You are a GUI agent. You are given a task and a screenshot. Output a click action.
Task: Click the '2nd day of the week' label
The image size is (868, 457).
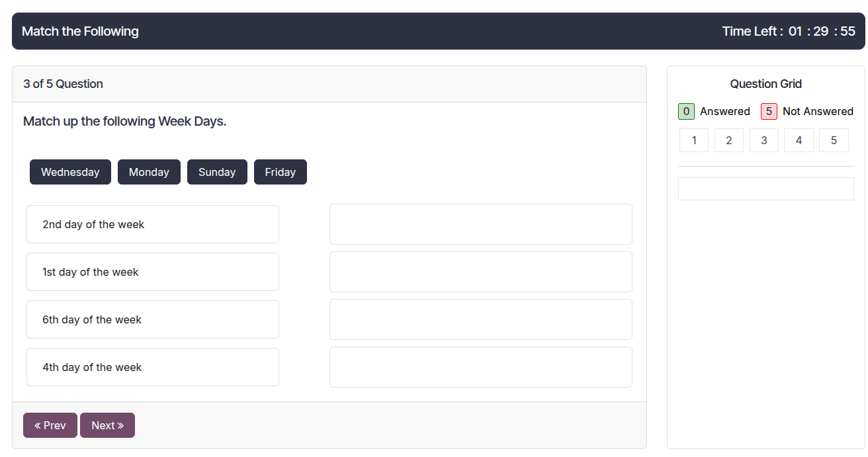coord(93,224)
